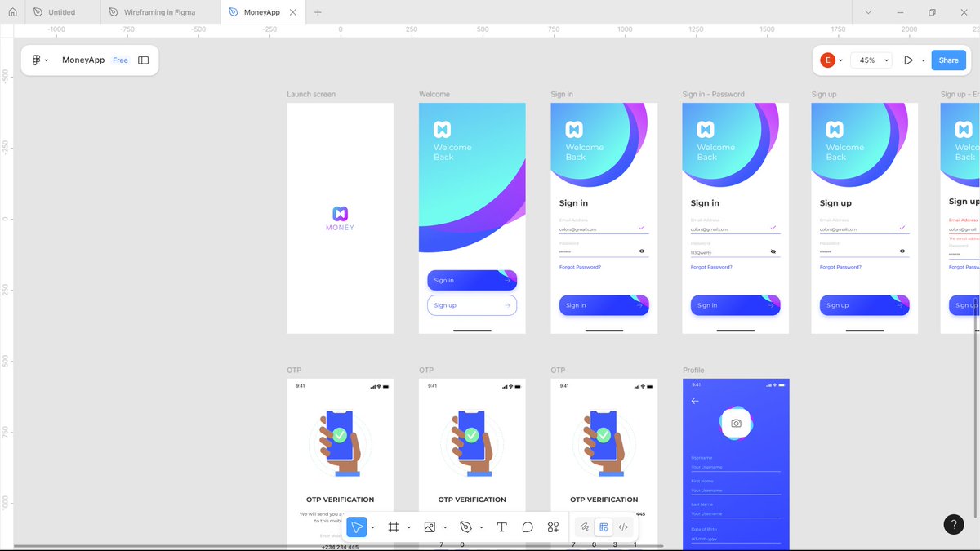Click the orange account avatar
Image resolution: width=980 pixels, height=551 pixels.
pos(827,60)
